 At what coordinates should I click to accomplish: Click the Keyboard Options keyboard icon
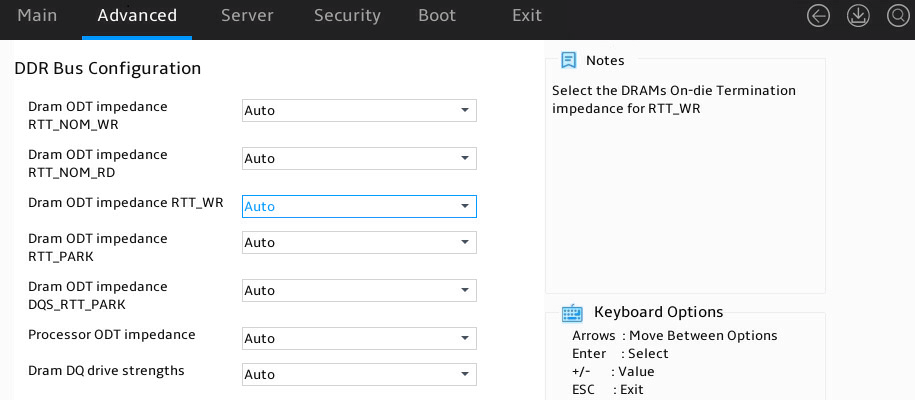(x=572, y=313)
